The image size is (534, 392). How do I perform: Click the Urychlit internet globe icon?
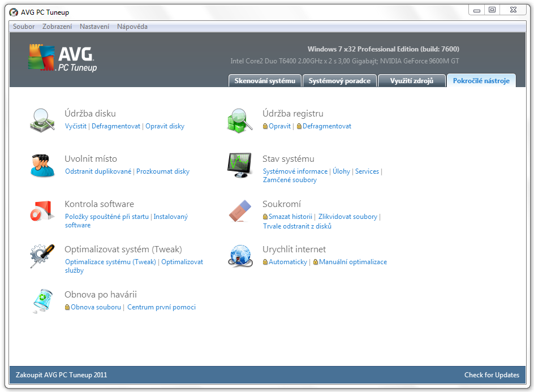click(x=240, y=256)
